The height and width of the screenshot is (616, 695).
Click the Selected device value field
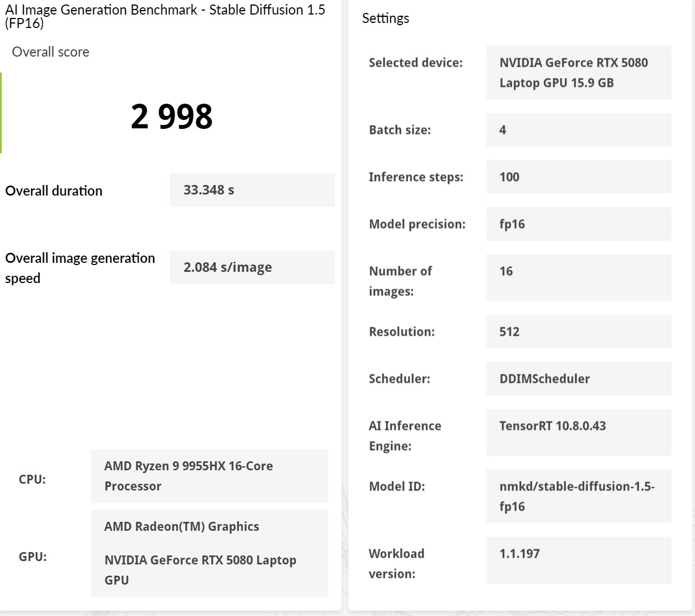point(578,73)
